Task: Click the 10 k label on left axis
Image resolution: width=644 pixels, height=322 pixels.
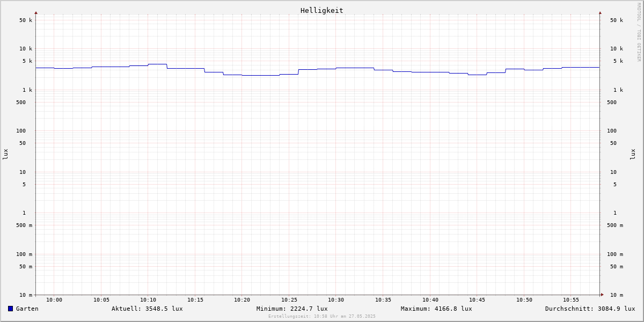Action: click(26, 49)
